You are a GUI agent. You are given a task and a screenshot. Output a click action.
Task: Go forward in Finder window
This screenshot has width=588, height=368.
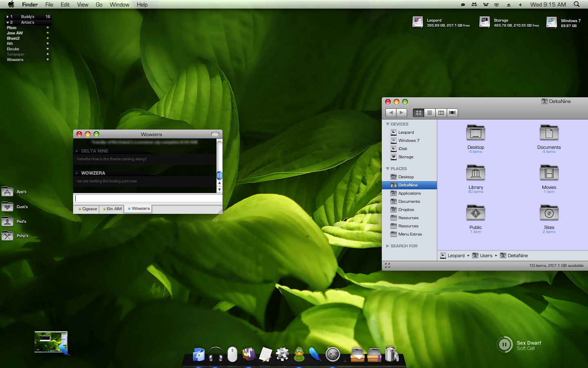pyautogui.click(x=402, y=113)
